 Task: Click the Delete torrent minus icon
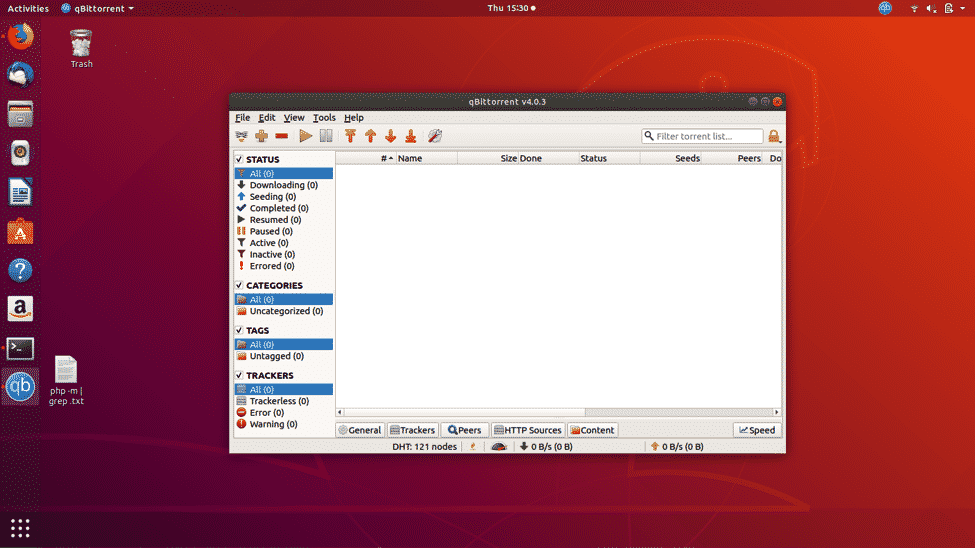tap(282, 136)
